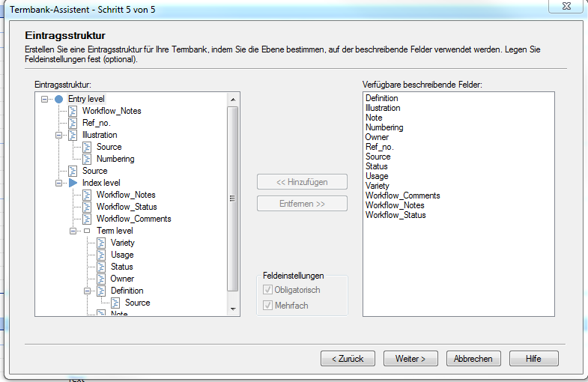Select Definition in available fields list
The image size is (588, 382).
(381, 98)
